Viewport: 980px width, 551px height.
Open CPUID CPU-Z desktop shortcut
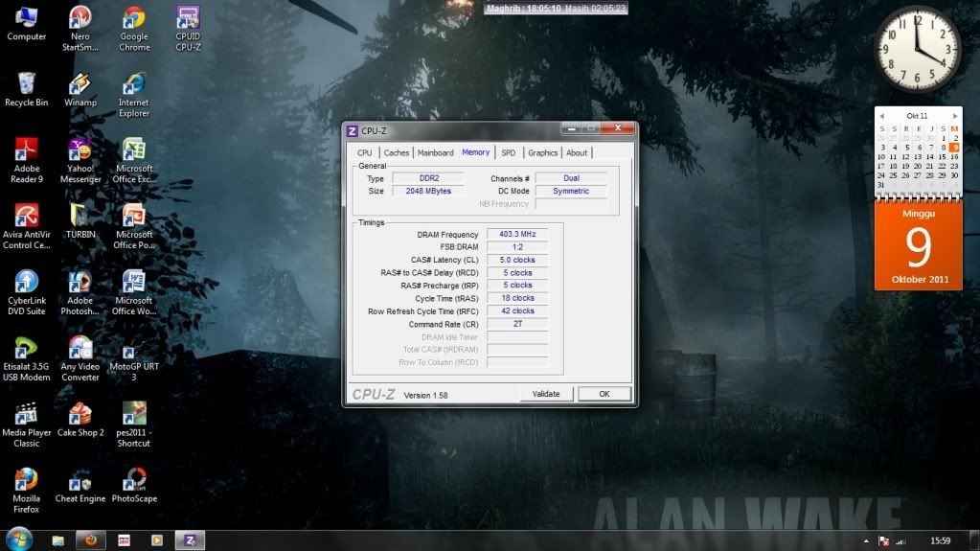(188, 29)
